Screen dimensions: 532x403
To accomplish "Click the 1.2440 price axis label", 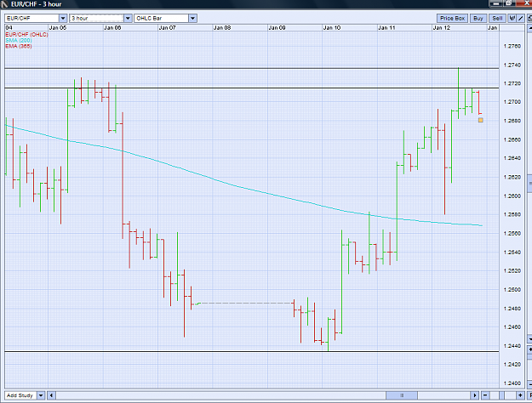I will pos(512,346).
